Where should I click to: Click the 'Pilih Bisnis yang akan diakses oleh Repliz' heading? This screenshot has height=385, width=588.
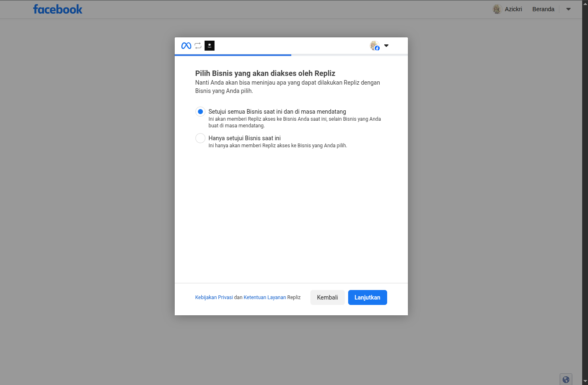[265, 73]
